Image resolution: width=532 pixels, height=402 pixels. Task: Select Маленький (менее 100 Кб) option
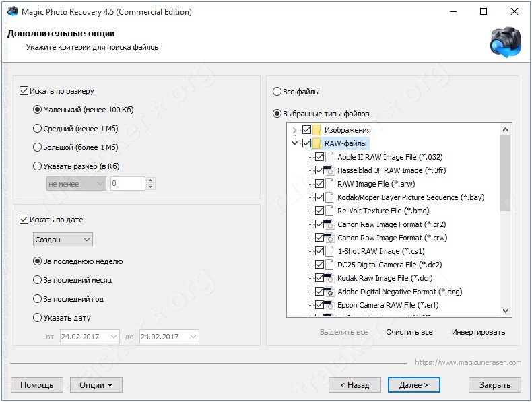pos(37,110)
